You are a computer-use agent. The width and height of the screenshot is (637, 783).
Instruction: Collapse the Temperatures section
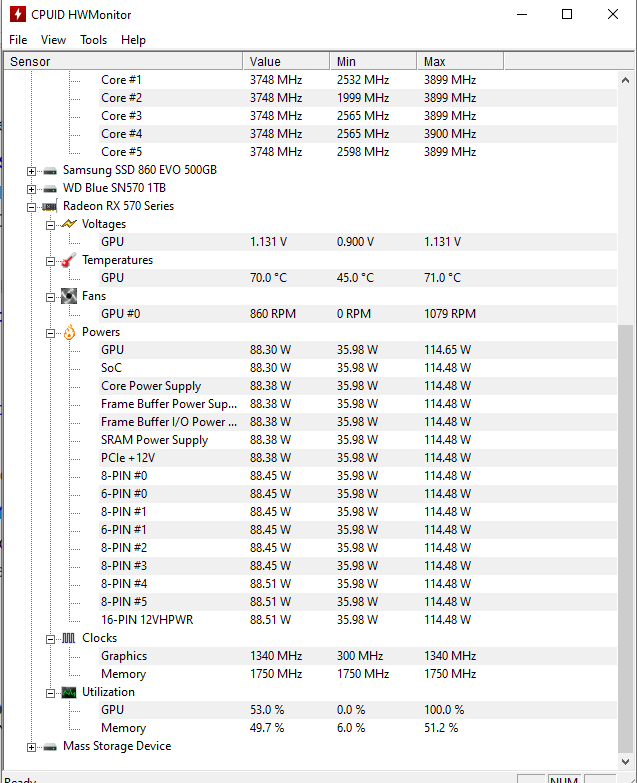coord(50,261)
